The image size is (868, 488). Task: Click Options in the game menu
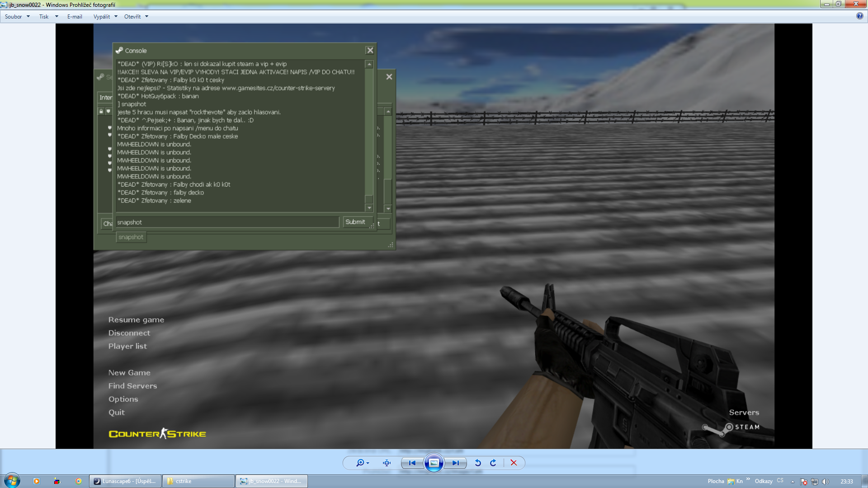(123, 399)
